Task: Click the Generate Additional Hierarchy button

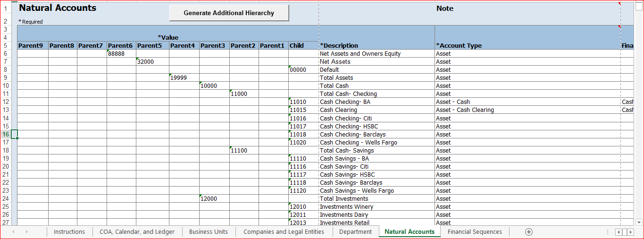Action: coord(229,13)
